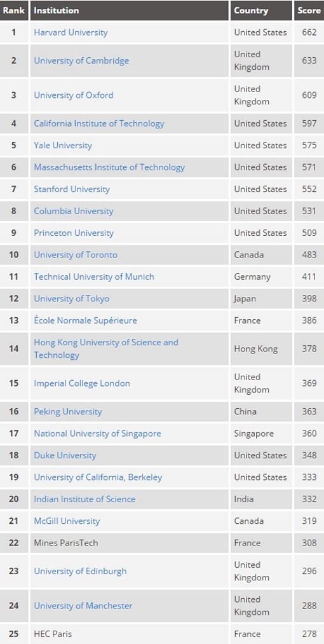324x644 pixels.
Task: Open the University of Toronto link
Action: click(x=76, y=255)
